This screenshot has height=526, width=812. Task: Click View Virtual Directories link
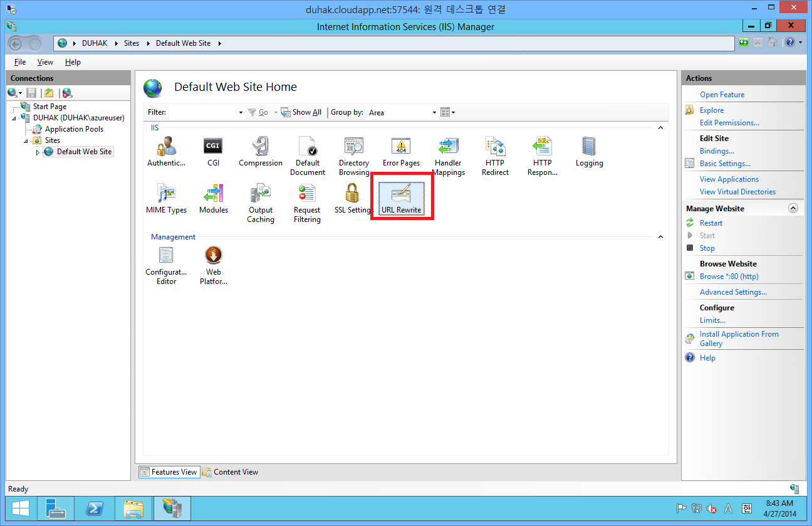[x=737, y=192]
